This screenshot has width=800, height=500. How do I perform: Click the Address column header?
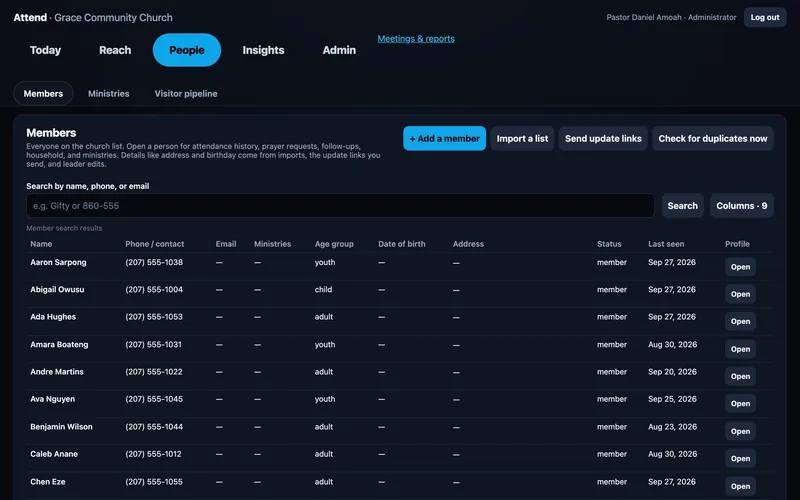point(468,244)
